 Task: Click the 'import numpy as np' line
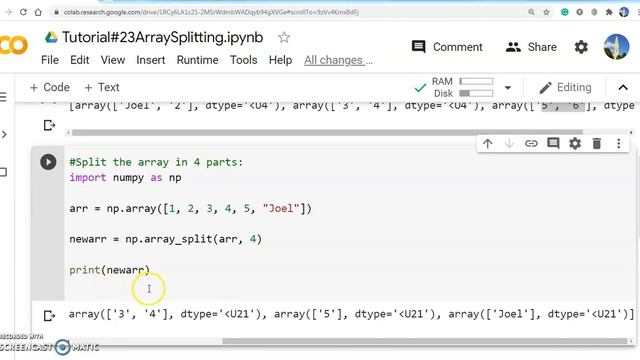tap(125, 178)
